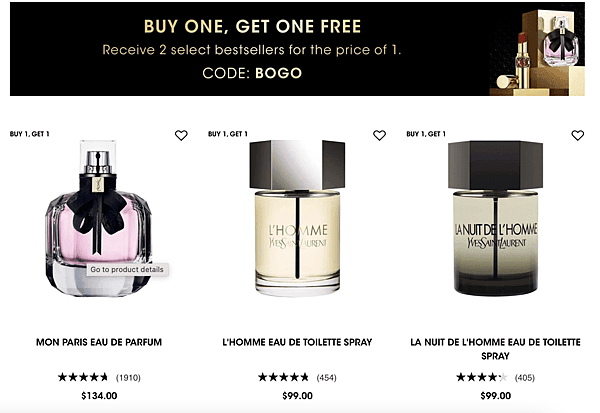Open the 454 reviews count for L'Homme
Image resolution: width=600 pixels, height=413 pixels.
326,378
